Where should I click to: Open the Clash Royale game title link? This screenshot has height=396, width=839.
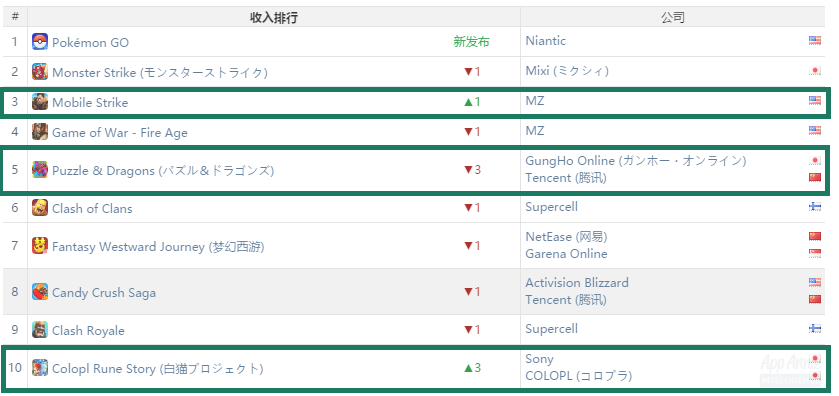(x=88, y=331)
